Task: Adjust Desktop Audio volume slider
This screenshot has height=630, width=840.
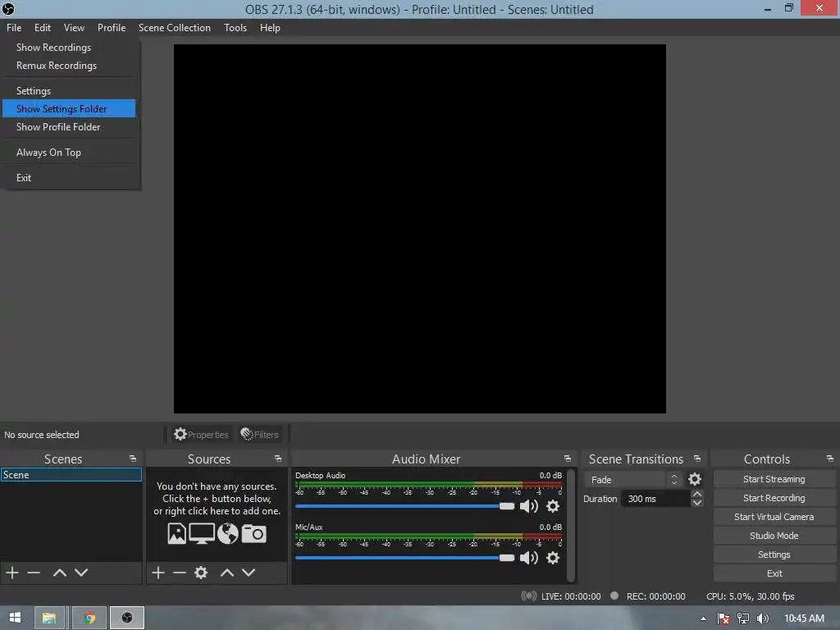Action: coord(404,505)
